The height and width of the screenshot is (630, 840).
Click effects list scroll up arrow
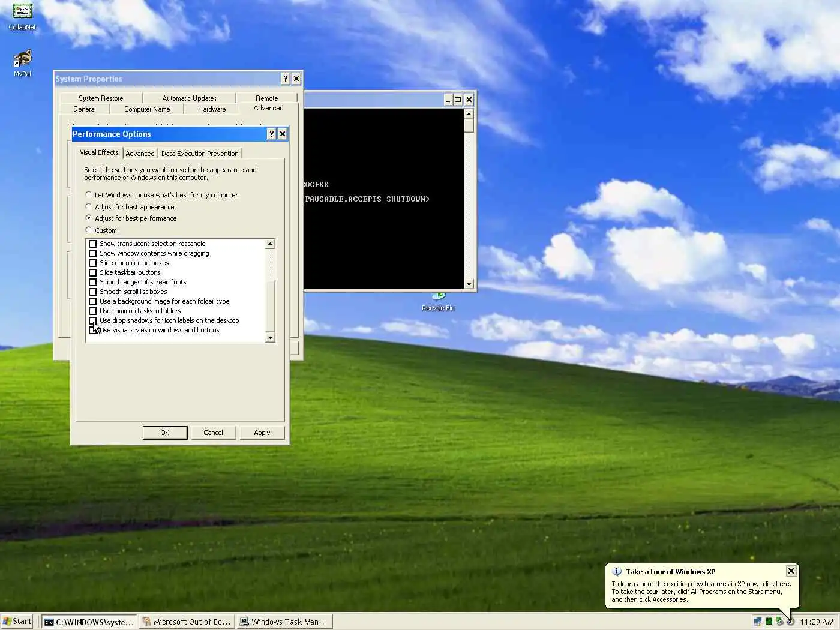pos(270,244)
